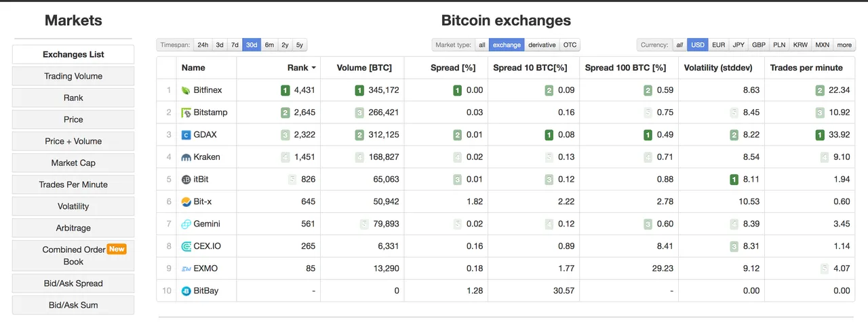Set timespan to 3d
This screenshot has height=322, width=868.
[x=219, y=45]
